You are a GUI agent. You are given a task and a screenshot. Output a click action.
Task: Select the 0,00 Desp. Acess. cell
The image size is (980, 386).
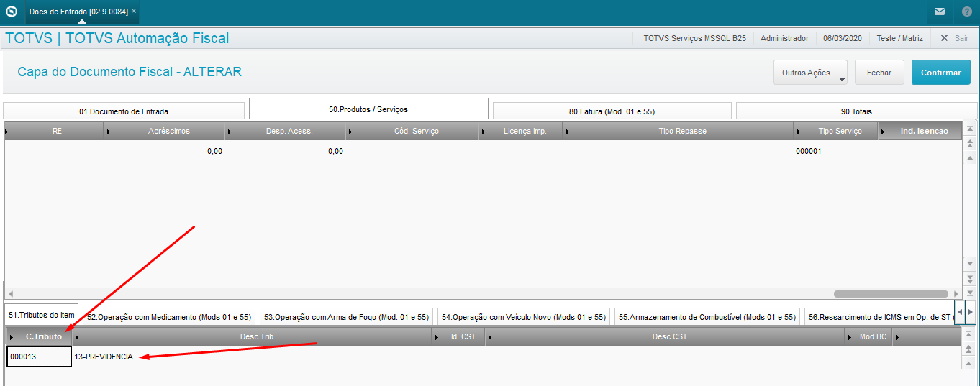285,152
